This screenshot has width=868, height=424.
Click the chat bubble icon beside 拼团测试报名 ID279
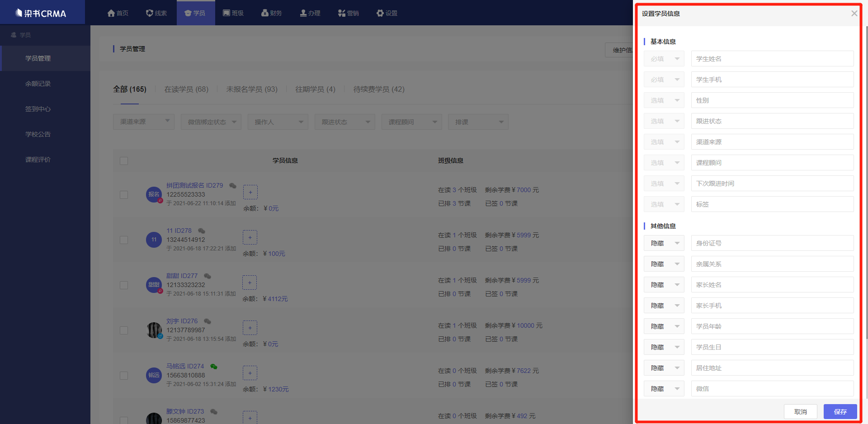(x=233, y=185)
